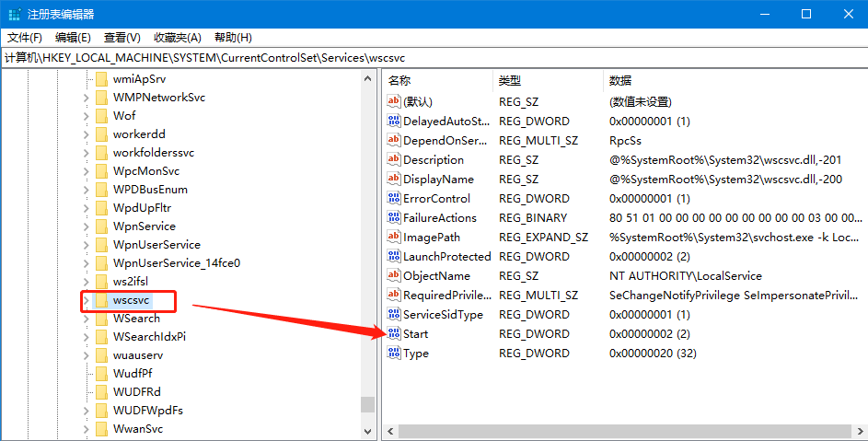Click the Type DWORD value icon
This screenshot has height=441, width=868.
394,353
